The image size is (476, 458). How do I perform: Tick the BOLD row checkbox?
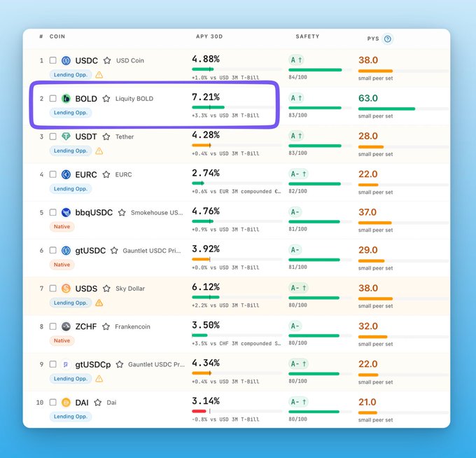coord(52,98)
